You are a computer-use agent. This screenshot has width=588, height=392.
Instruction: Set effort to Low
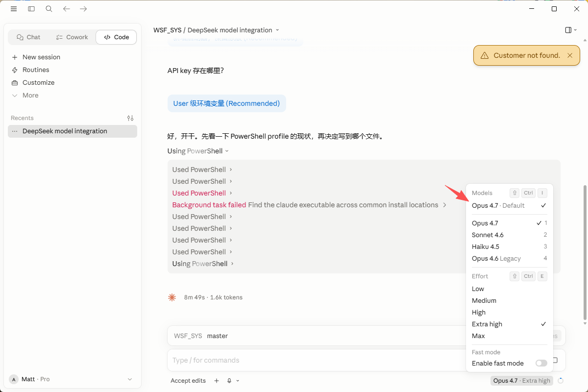pos(509,289)
